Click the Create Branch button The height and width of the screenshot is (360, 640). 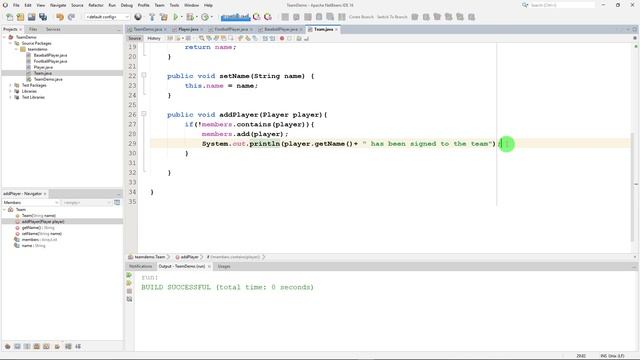pyautogui.click(x=361, y=17)
